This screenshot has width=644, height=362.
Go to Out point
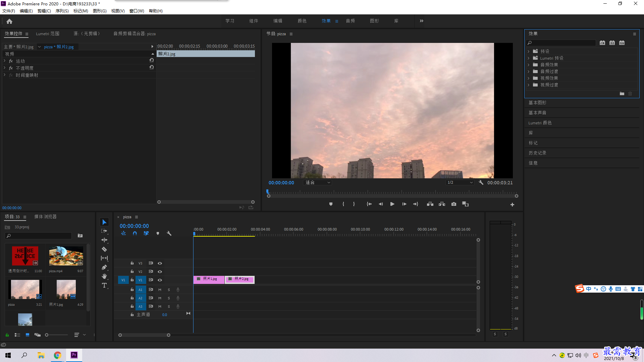coord(416,204)
